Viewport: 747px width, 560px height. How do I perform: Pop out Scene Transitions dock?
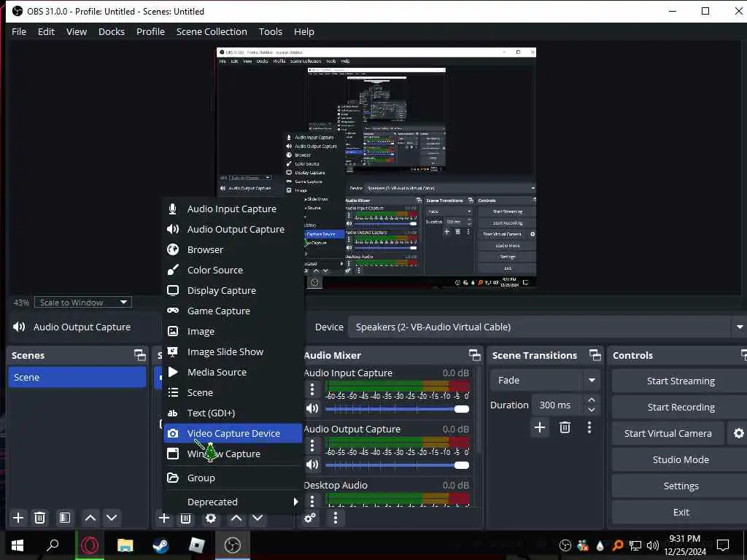595,355
